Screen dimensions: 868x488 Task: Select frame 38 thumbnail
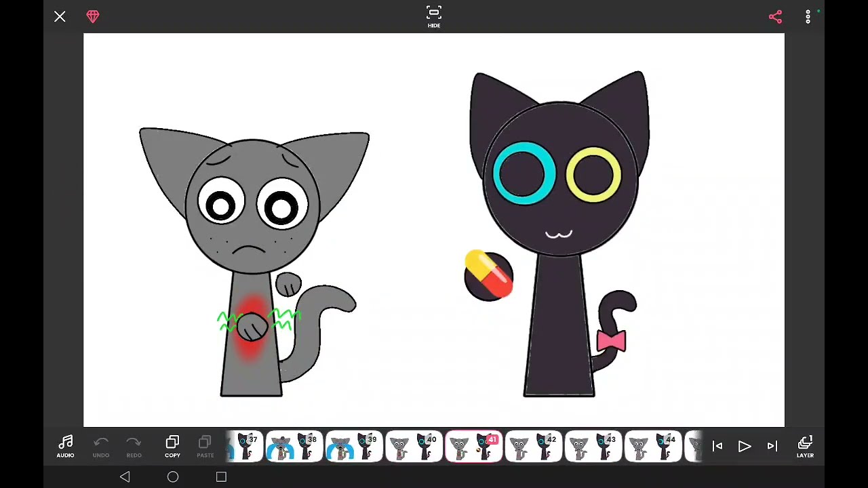coord(294,447)
